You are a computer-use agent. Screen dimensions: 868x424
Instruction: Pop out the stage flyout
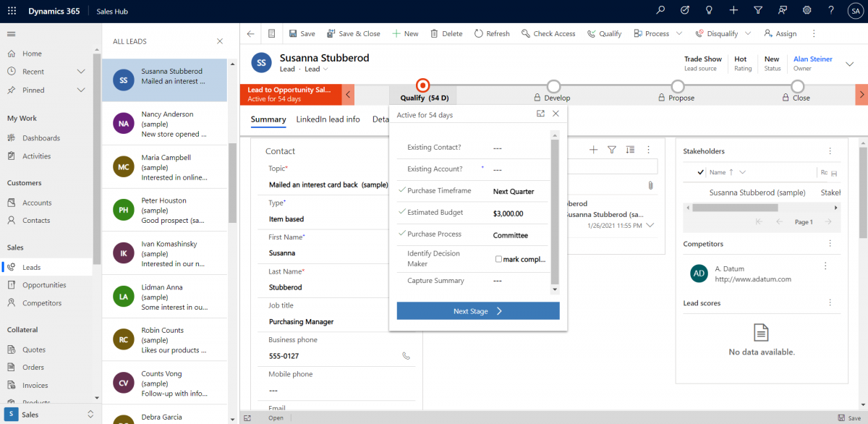pos(540,114)
